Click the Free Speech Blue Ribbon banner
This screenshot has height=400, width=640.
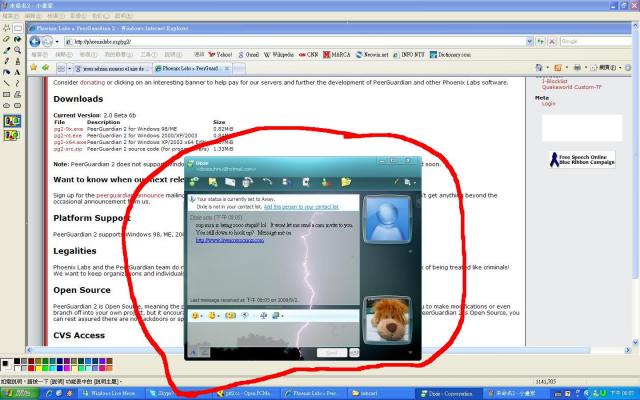click(582, 160)
